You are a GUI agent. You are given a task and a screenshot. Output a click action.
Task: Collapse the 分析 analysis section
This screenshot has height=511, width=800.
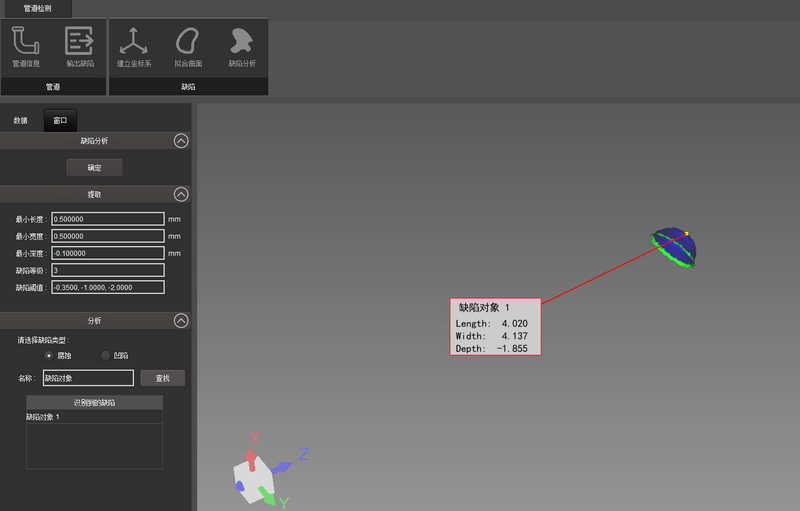(181, 321)
